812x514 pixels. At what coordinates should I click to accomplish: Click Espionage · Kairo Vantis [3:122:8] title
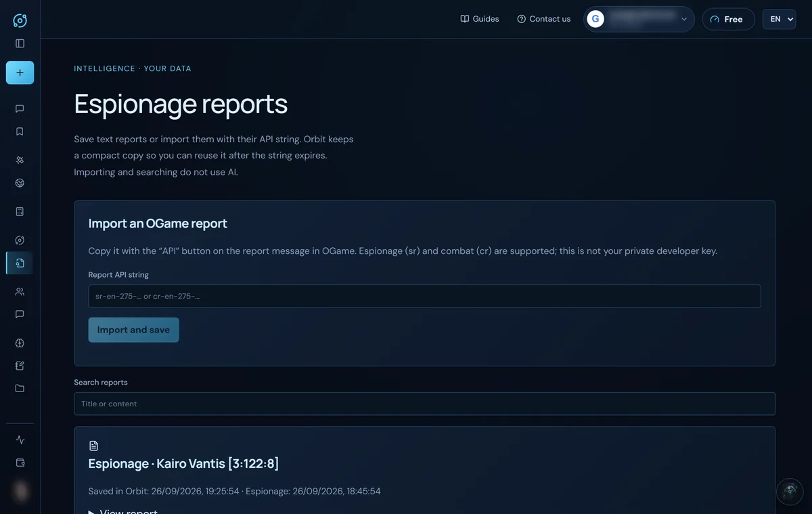click(183, 464)
